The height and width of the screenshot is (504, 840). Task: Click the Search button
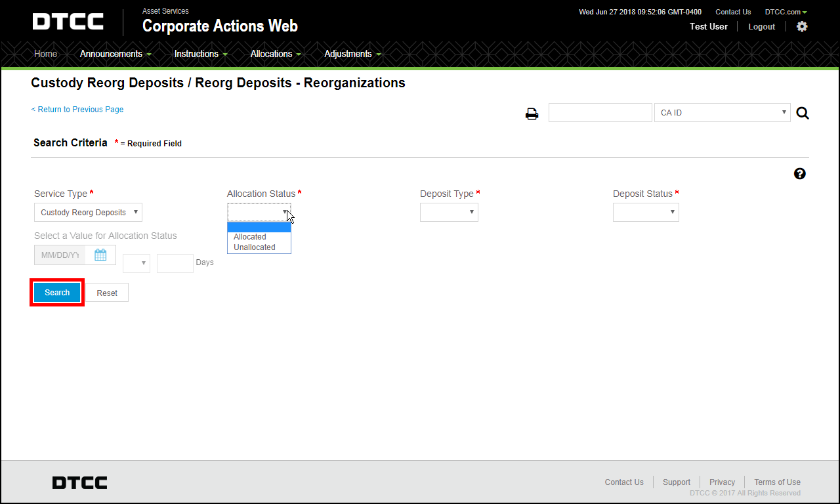[56, 292]
